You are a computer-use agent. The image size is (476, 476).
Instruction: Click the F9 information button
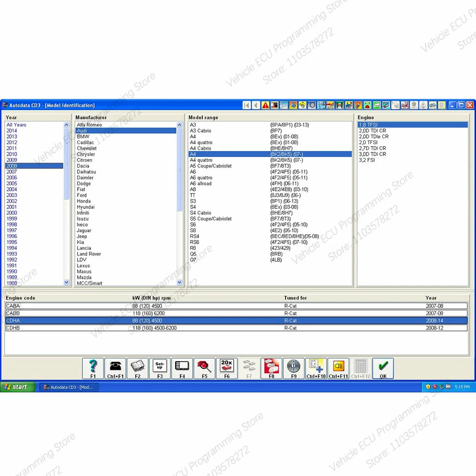(294, 368)
